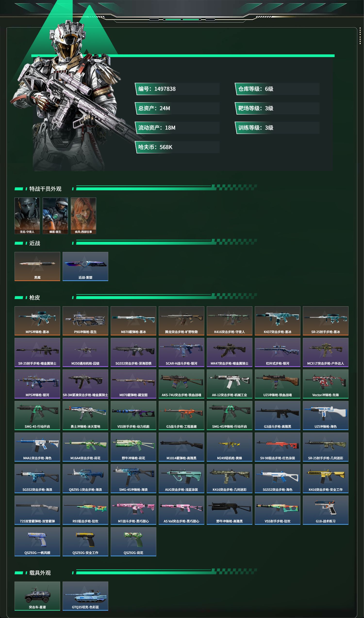Click the 载具外观 section header
This screenshot has height=618, width=364.
40,573
